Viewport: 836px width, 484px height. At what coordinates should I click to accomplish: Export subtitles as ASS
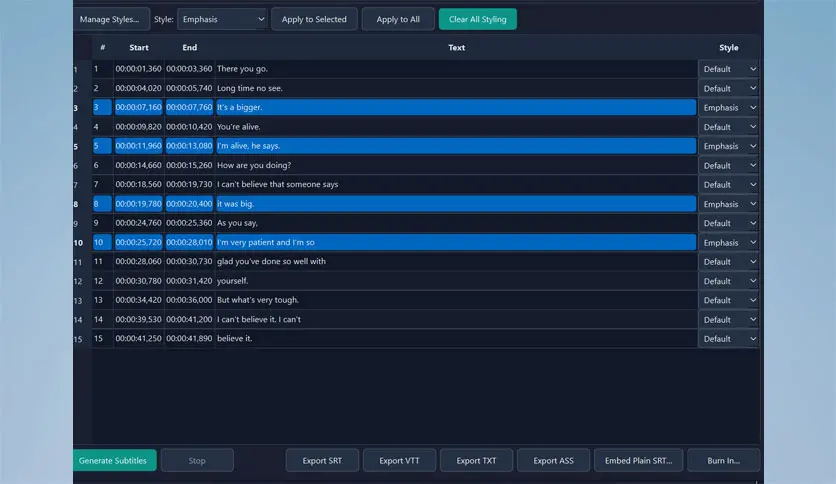click(x=553, y=461)
